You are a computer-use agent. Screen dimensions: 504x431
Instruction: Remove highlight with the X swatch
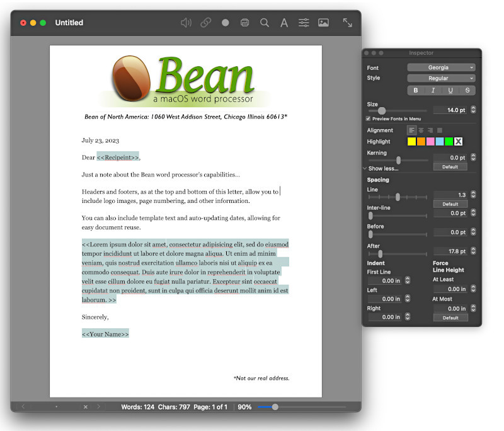point(459,141)
